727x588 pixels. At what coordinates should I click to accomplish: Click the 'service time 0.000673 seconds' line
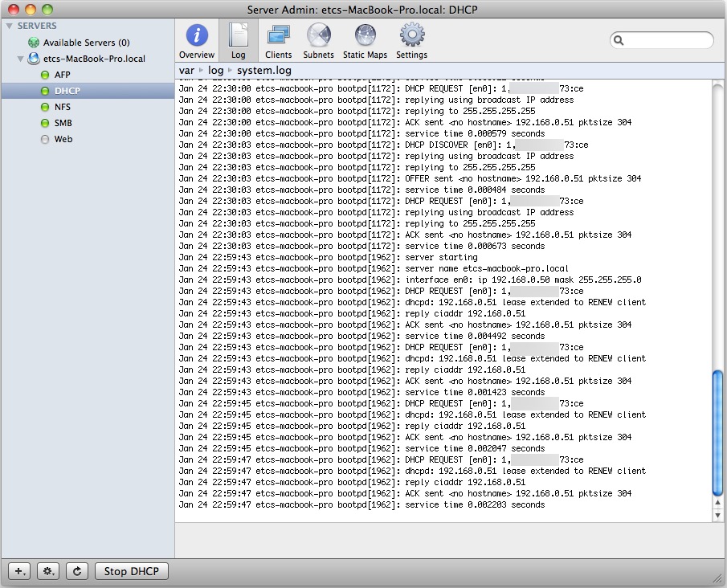tap(362, 246)
